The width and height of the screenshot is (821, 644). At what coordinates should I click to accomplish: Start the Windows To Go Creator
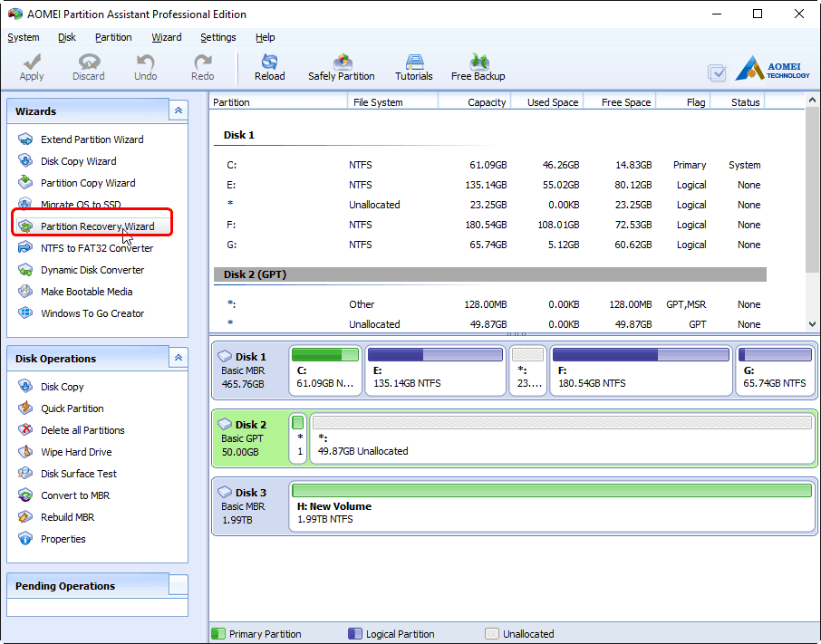click(92, 313)
